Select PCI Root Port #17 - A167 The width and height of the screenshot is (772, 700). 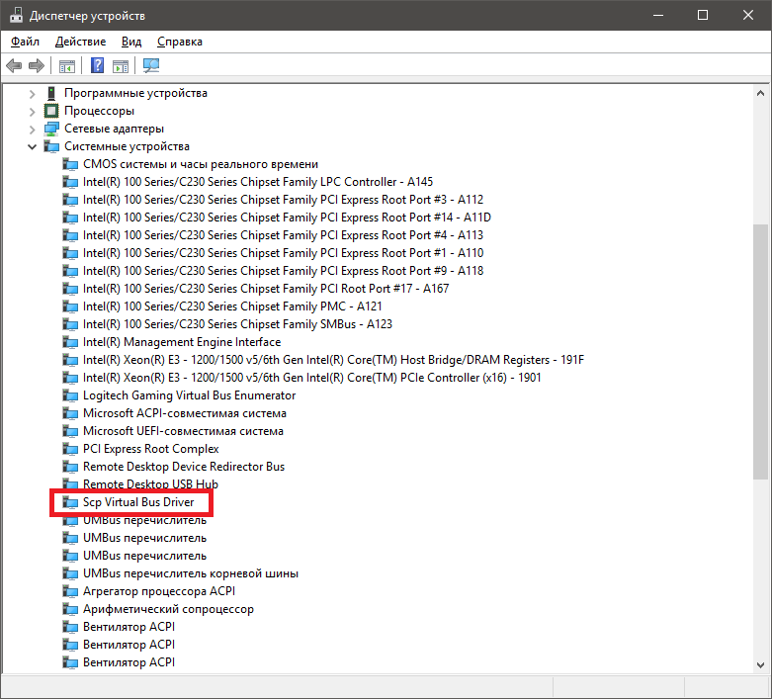click(266, 288)
